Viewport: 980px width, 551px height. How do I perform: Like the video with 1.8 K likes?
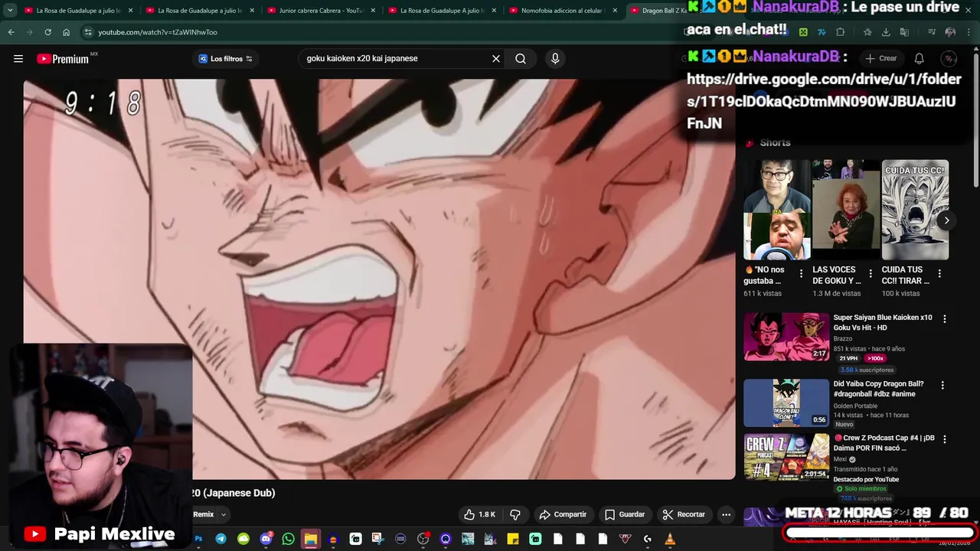[479, 514]
